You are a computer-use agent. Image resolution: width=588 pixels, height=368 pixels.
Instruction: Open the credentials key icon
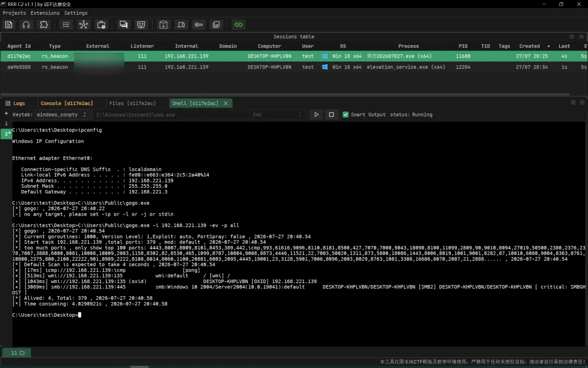tap(199, 24)
